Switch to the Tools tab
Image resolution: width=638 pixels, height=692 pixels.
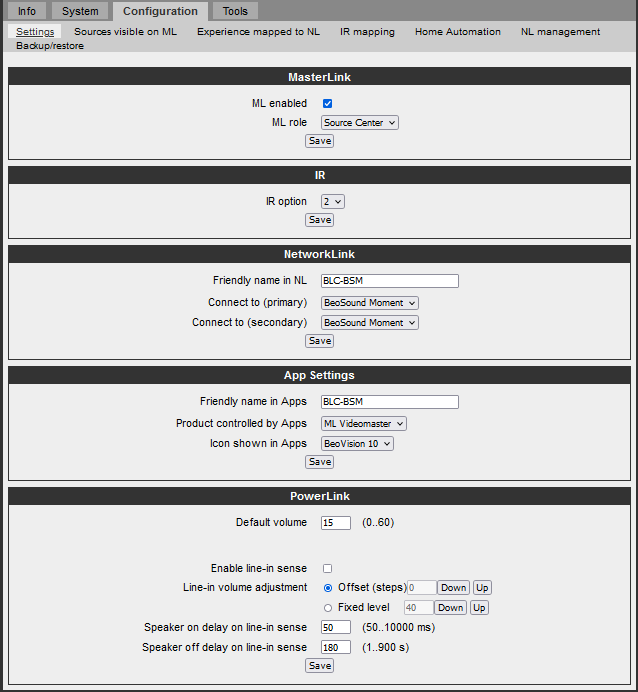pyautogui.click(x=235, y=11)
